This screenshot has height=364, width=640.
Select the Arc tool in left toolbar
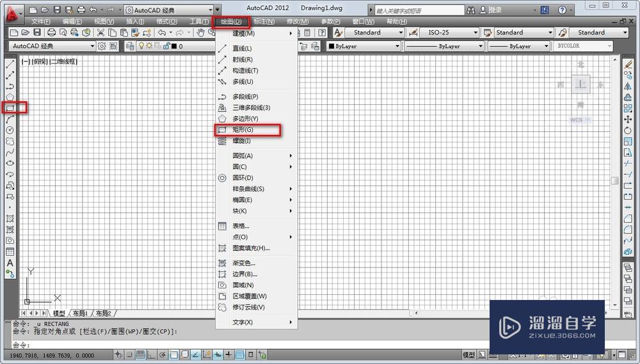10,119
